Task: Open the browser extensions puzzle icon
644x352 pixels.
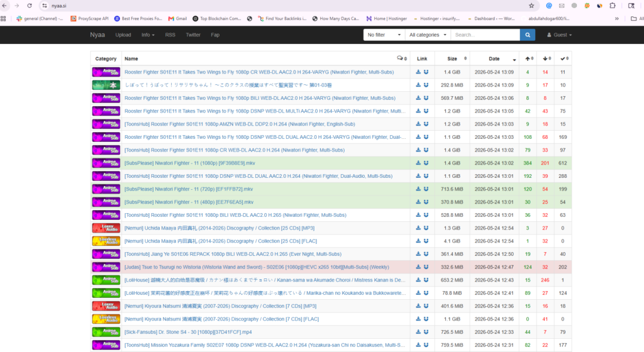Action: pyautogui.click(x=613, y=6)
